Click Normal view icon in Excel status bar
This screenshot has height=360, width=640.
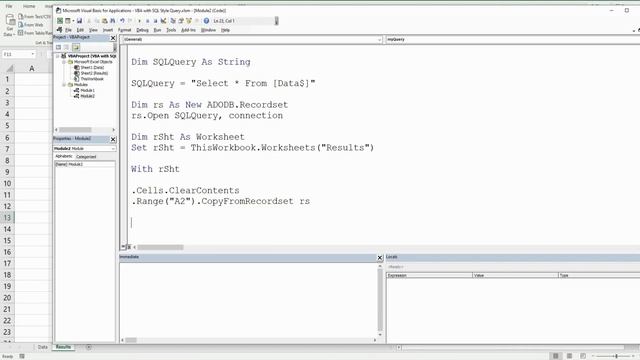(x=556, y=356)
